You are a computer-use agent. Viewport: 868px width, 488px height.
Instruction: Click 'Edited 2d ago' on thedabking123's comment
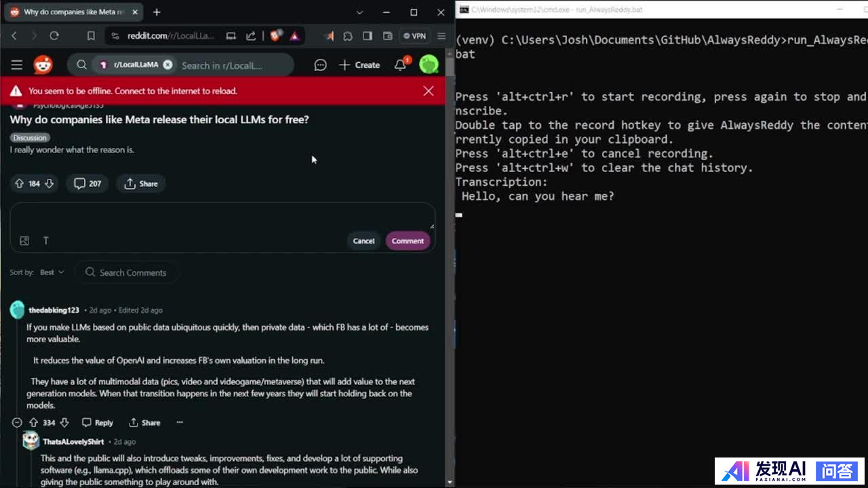pos(140,310)
